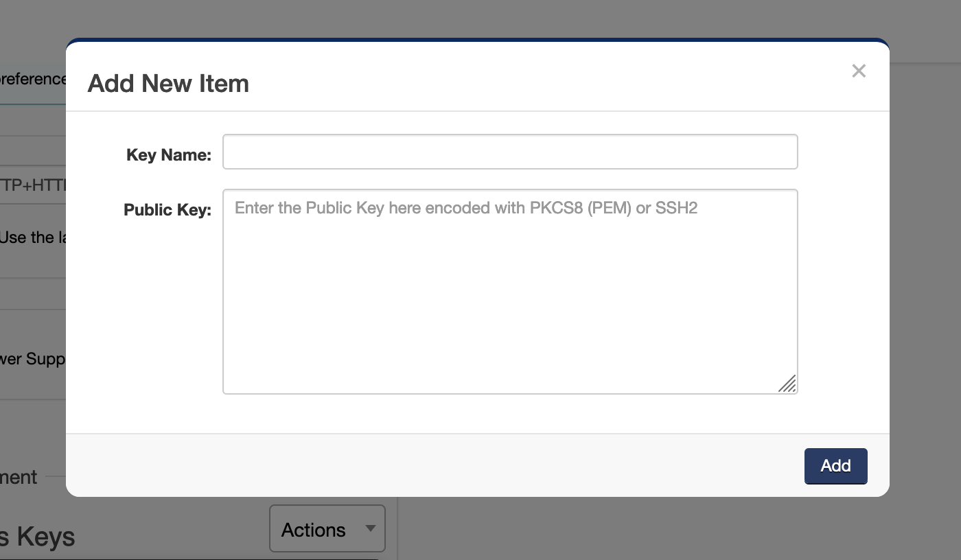Viewport: 961px width, 560px height.
Task: Select the Preferences tab in the background
Action: [x=31, y=78]
